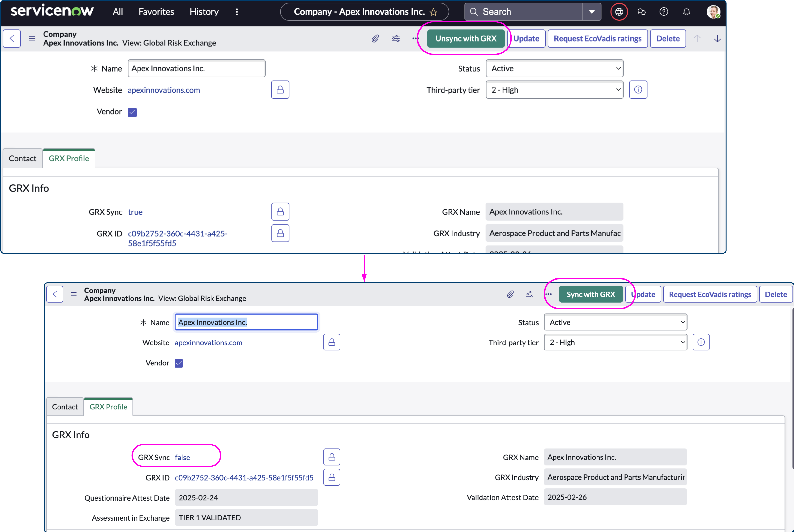The image size is (794, 532).
Task: Click the Name field in the top form
Action: pos(197,68)
